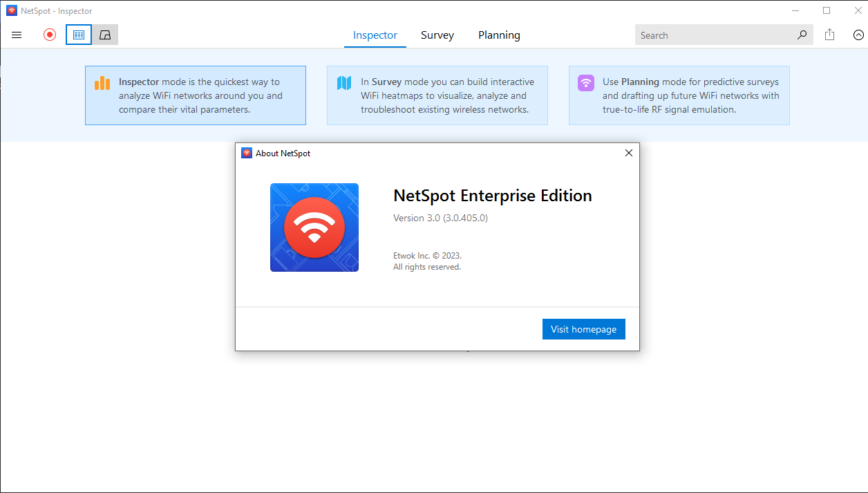The width and height of the screenshot is (868, 493).
Task: Click the Version 3.0 (3.0.405.0) text
Action: pos(441,218)
